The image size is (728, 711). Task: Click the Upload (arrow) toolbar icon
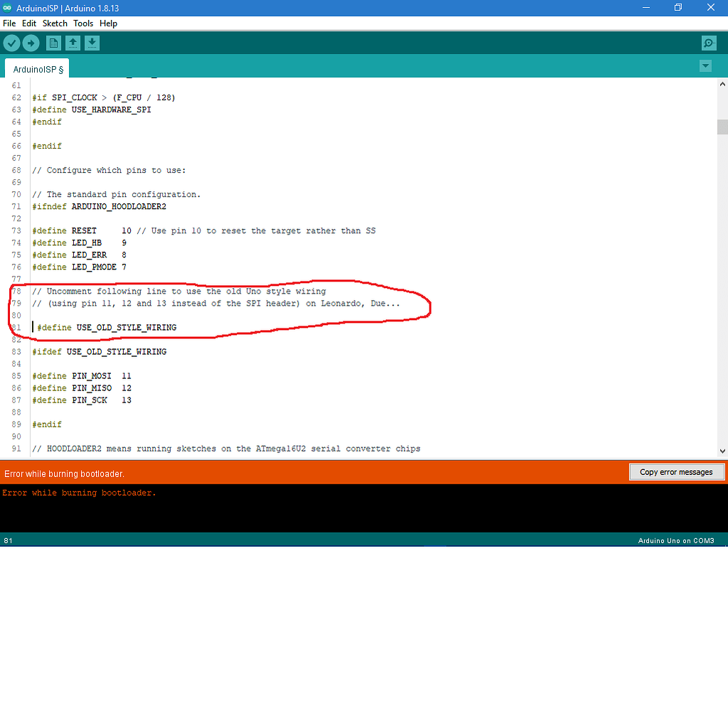click(31, 43)
